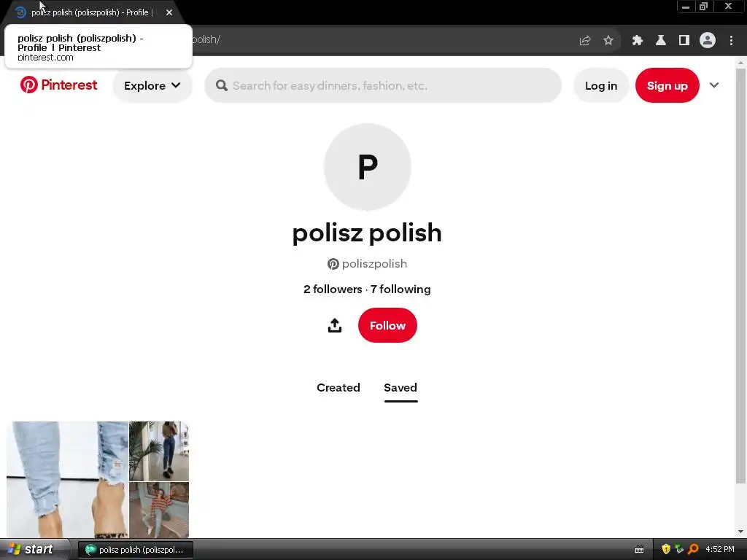Open the 7 following list
This screenshot has height=560, width=747.
click(x=400, y=289)
